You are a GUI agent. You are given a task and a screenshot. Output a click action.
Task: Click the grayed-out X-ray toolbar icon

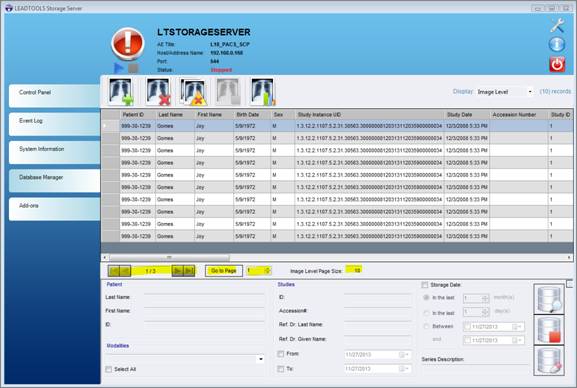pos(228,92)
